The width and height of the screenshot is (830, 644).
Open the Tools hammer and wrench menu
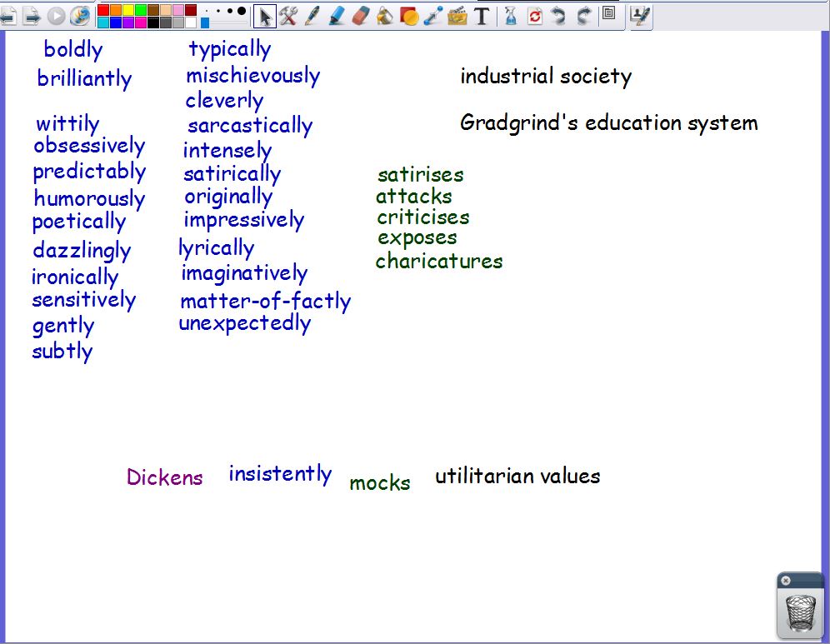pos(288,15)
